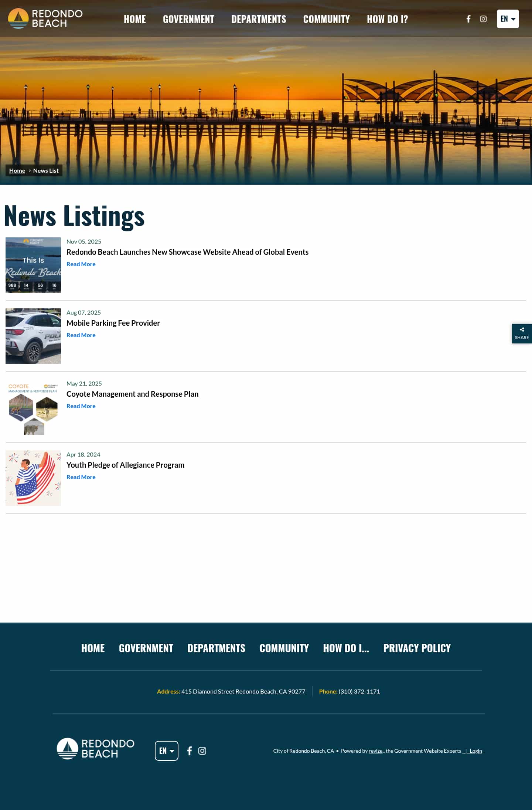
Task: Open the Facebook icon in the header
Action: pyautogui.click(x=468, y=19)
